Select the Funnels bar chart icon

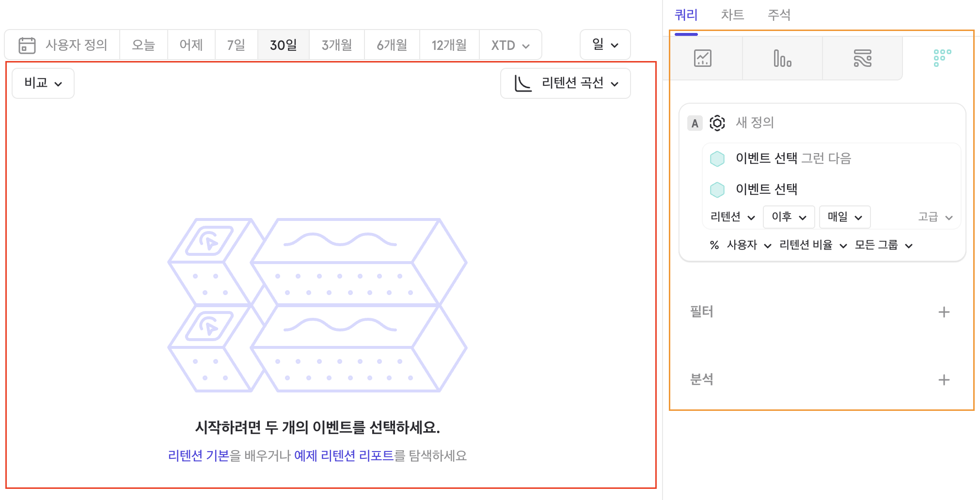tap(782, 58)
